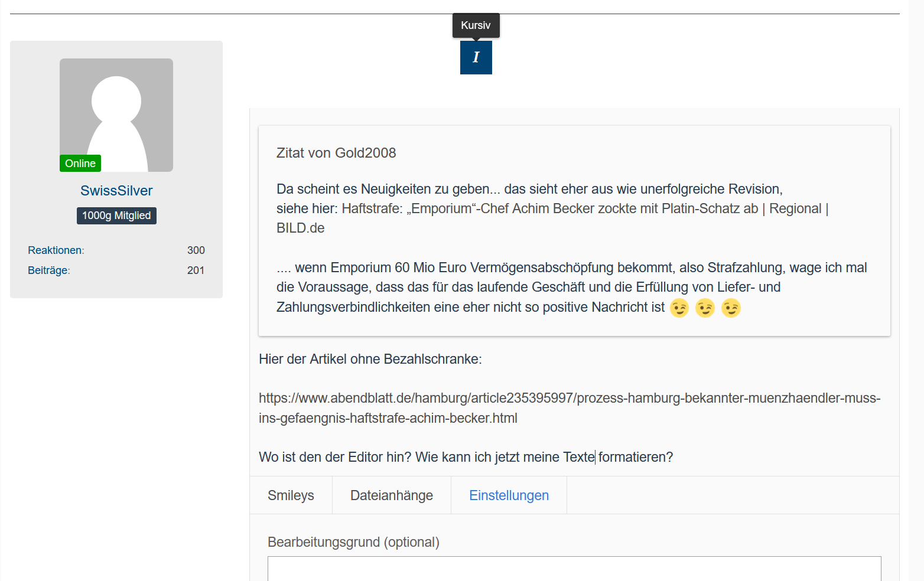Click the first winking smiley in quote
This screenshot has height=581, width=924.
pos(679,308)
